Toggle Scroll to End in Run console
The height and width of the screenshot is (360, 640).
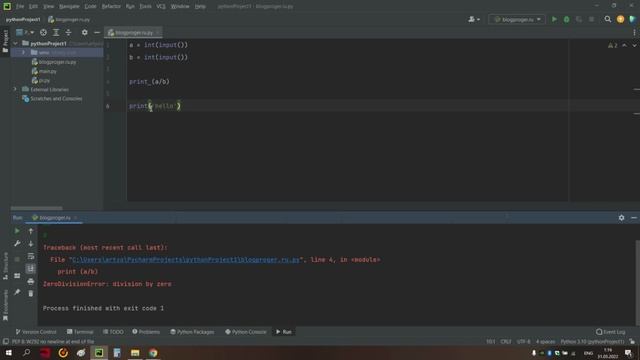click(31, 269)
